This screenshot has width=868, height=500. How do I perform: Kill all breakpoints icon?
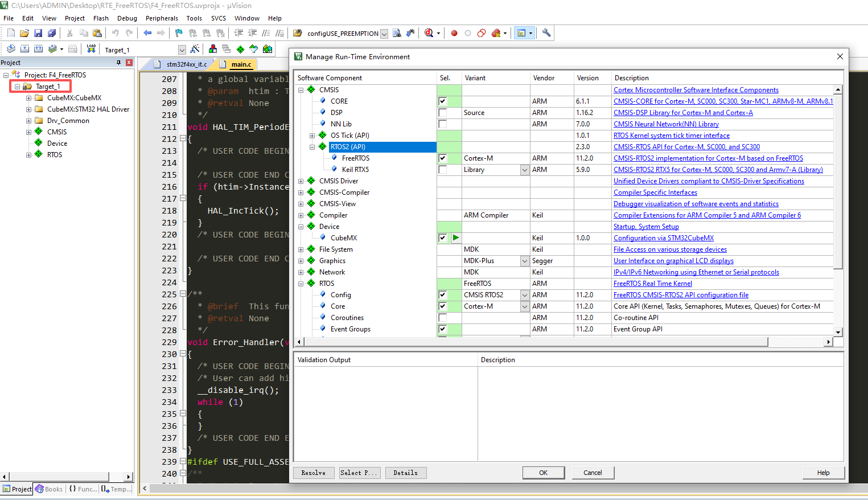[x=496, y=33]
